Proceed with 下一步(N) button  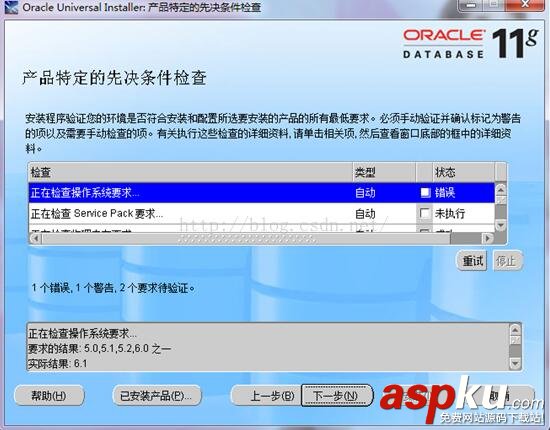(336, 396)
